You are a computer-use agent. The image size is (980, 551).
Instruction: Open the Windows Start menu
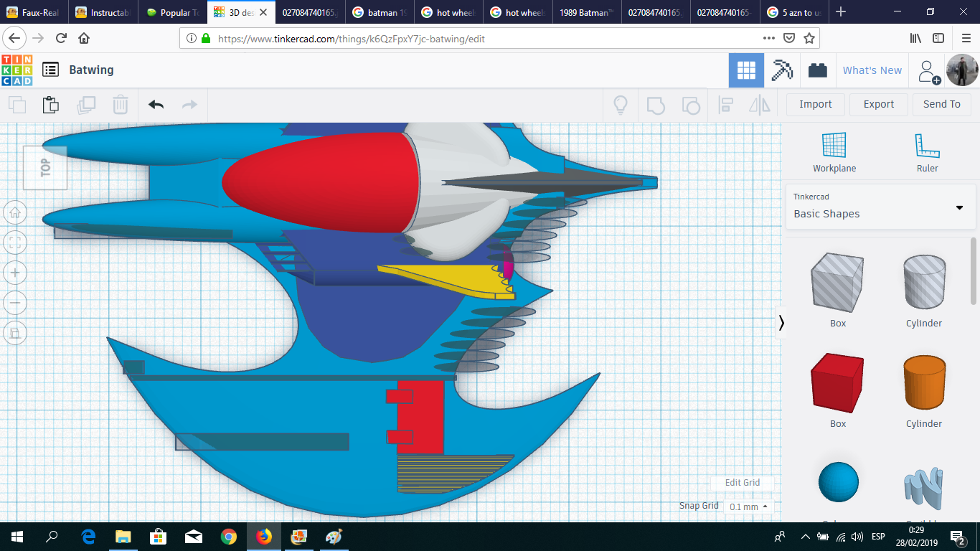coord(17,537)
